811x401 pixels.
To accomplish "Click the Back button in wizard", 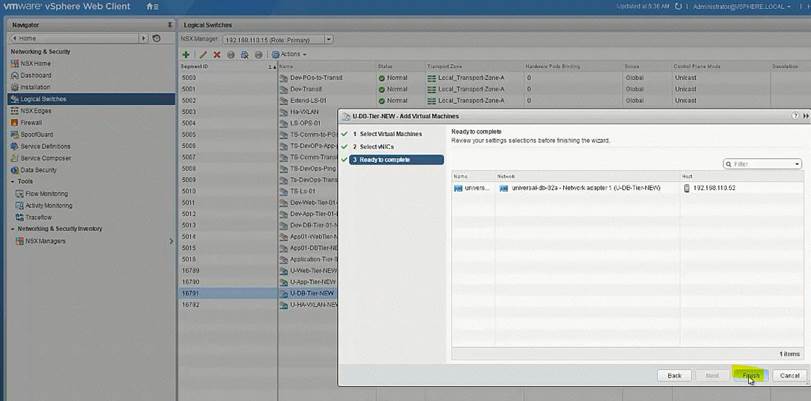I will coord(675,375).
